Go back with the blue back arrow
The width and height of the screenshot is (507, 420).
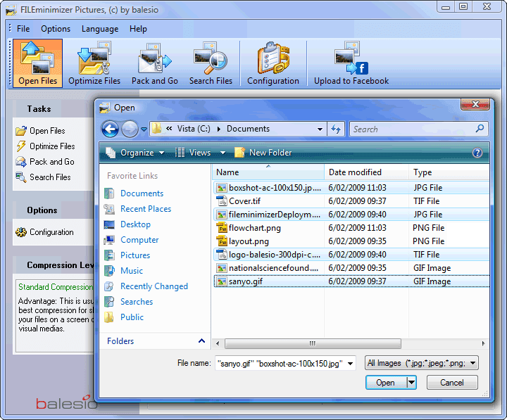tap(110, 129)
